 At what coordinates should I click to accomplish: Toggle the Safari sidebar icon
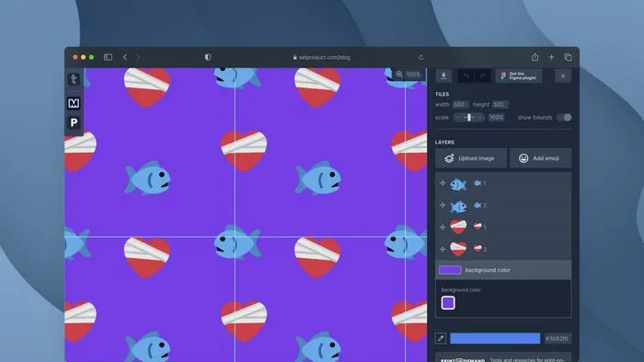(108, 57)
